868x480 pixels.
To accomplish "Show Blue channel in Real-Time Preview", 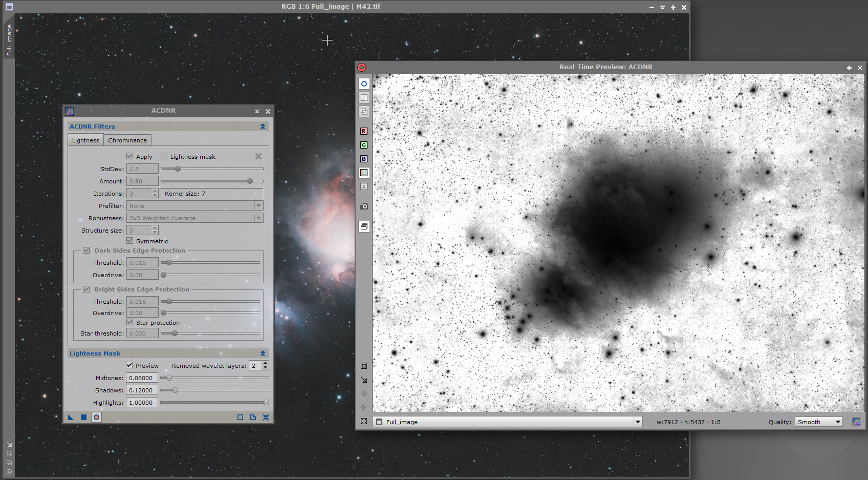I will [x=364, y=159].
